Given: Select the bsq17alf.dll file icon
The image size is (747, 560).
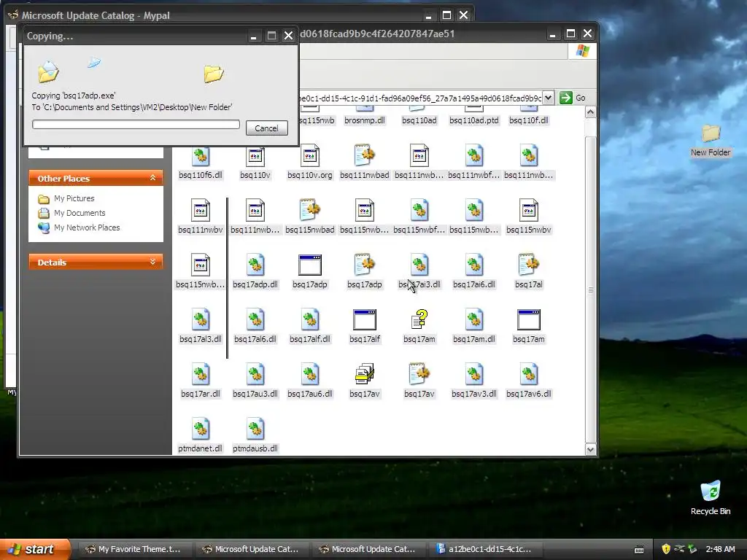Looking at the screenshot, I should click(309, 320).
